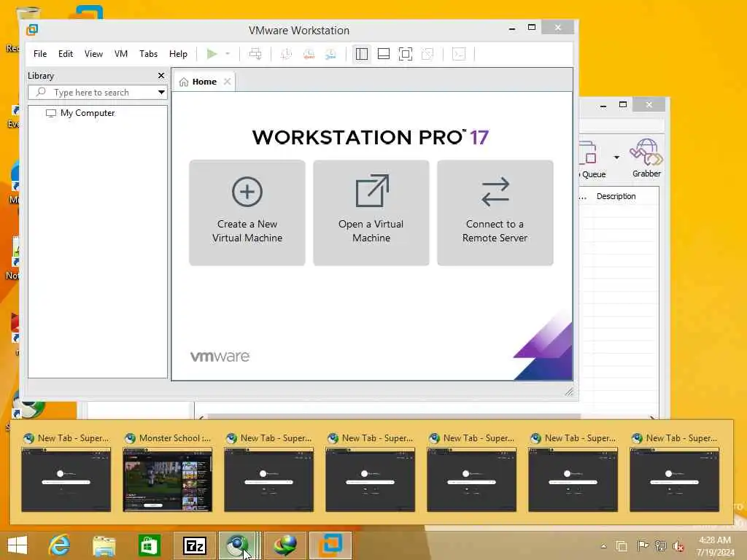Open the Edit menu
This screenshot has height=560, width=747.
click(65, 54)
